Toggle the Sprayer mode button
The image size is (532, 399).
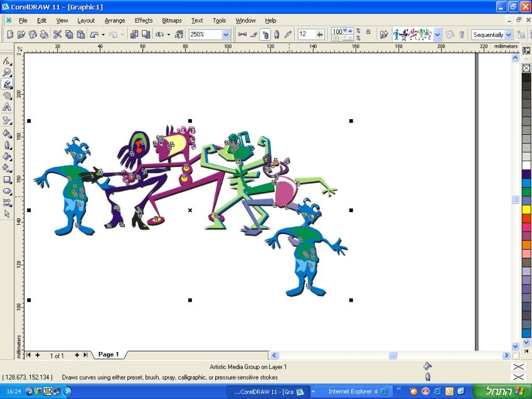[x=265, y=35]
